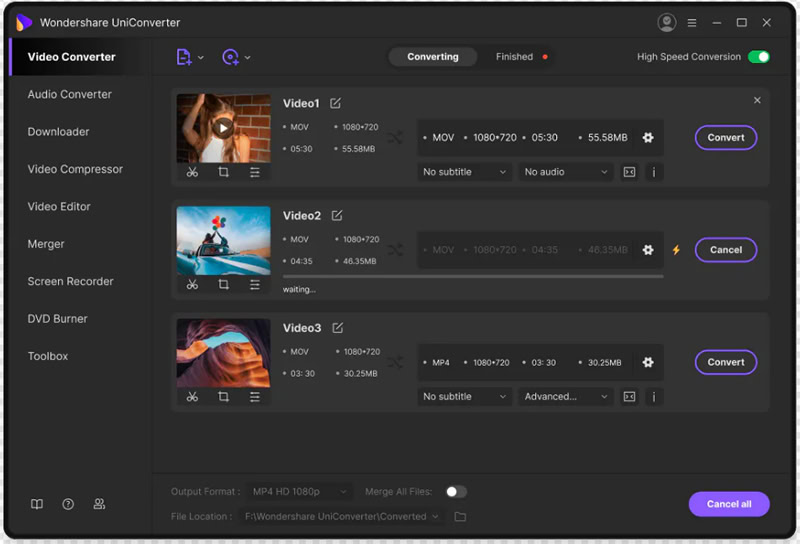Open effects settings for Video1
Image resolution: width=800 pixels, height=544 pixels.
click(x=255, y=172)
